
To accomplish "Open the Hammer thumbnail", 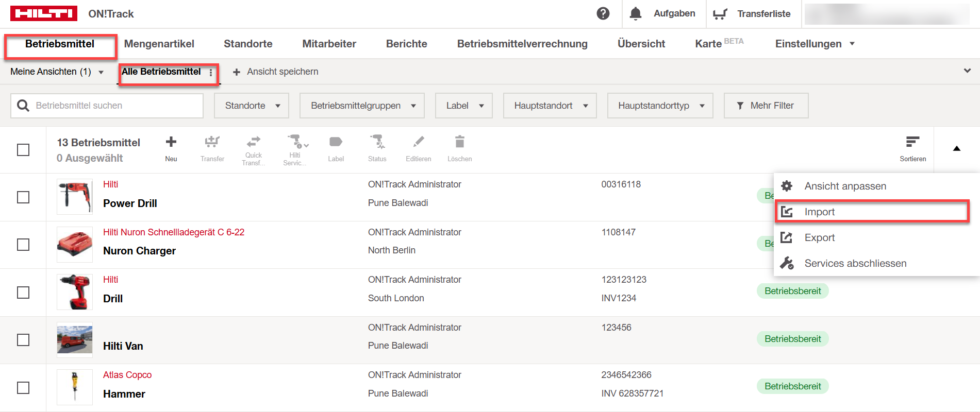I will click(75, 387).
